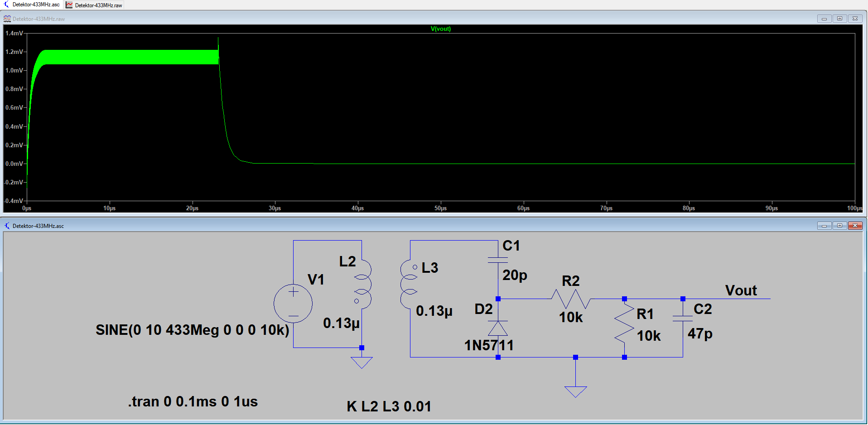
Task: Click the 10µs time axis label
Action: (109, 208)
